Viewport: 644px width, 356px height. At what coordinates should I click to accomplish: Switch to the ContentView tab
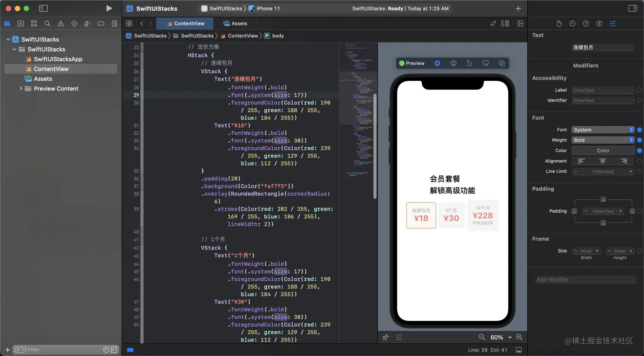tap(185, 23)
